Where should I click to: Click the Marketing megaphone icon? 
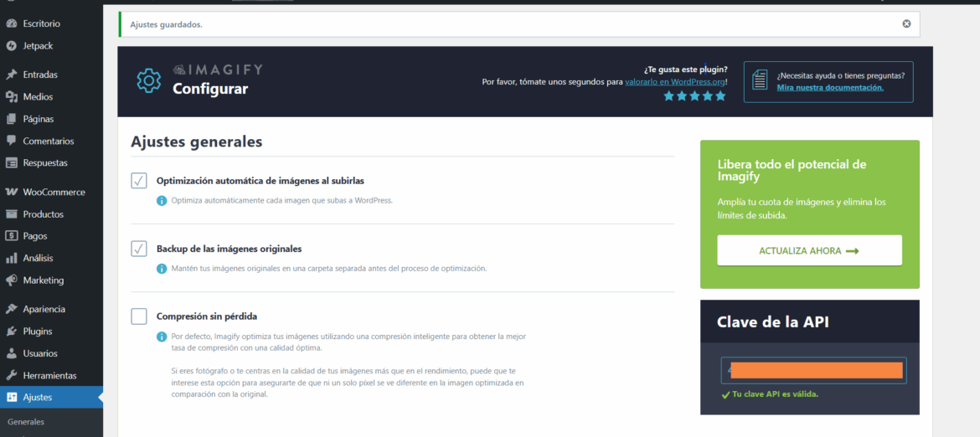(x=11, y=280)
